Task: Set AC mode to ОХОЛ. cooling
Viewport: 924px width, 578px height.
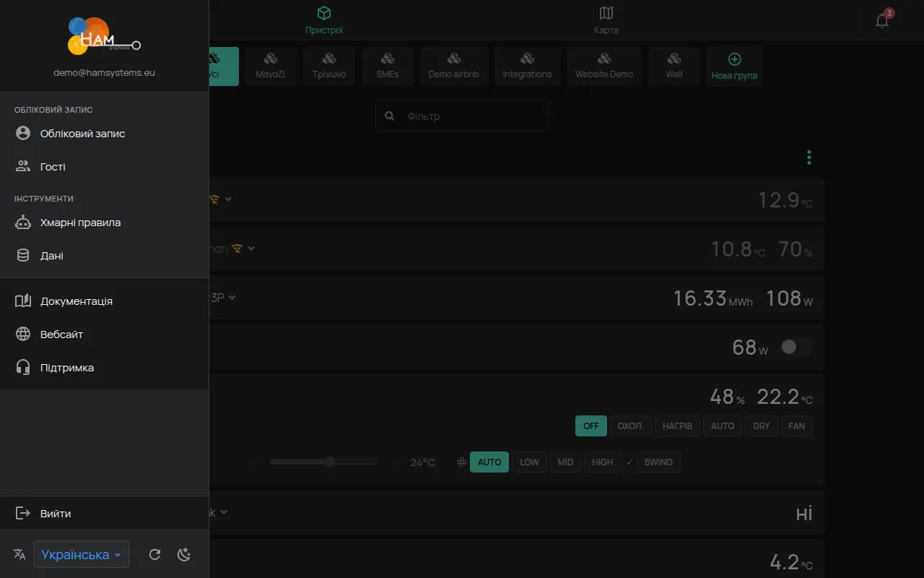Action: click(630, 426)
